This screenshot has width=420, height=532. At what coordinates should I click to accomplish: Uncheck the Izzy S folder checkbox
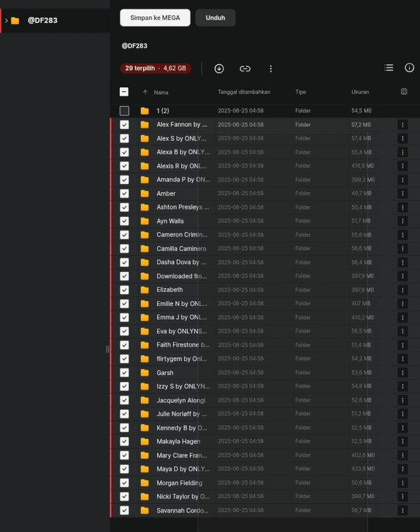pos(124,386)
